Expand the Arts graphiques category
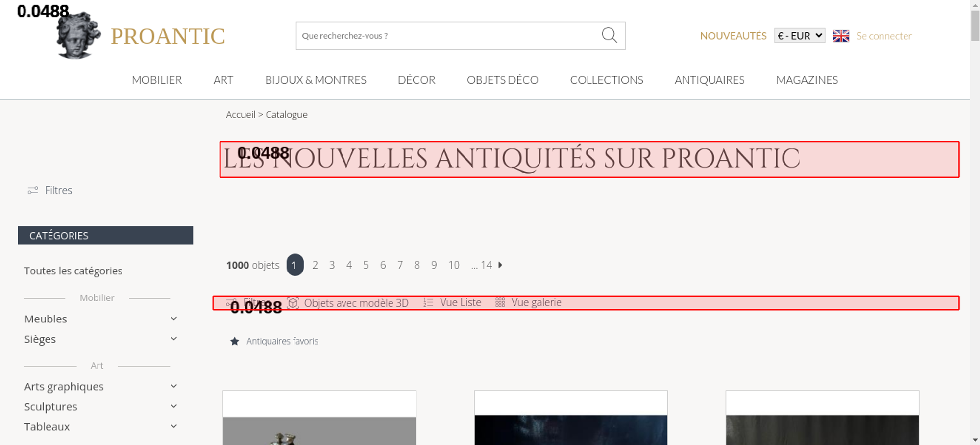 pos(173,386)
